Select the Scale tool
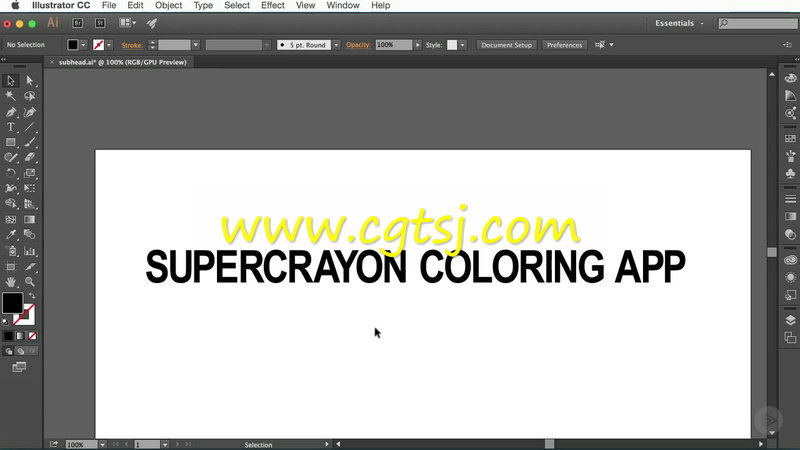 (30, 173)
